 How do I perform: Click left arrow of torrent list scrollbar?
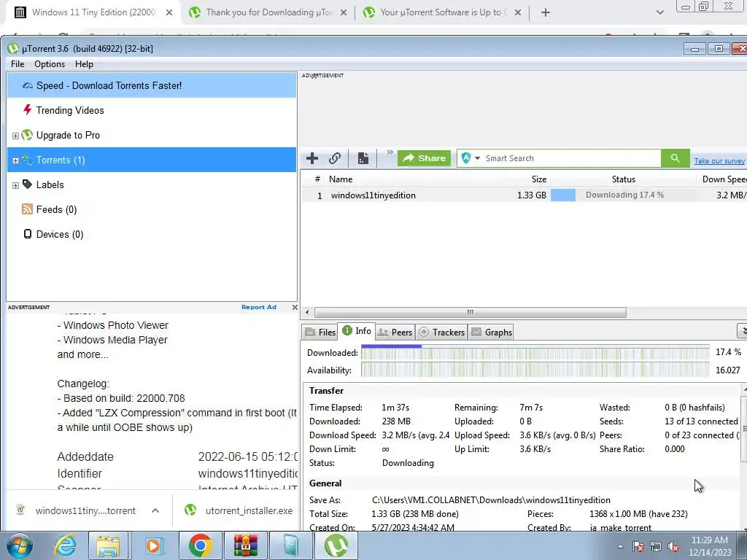pos(307,312)
